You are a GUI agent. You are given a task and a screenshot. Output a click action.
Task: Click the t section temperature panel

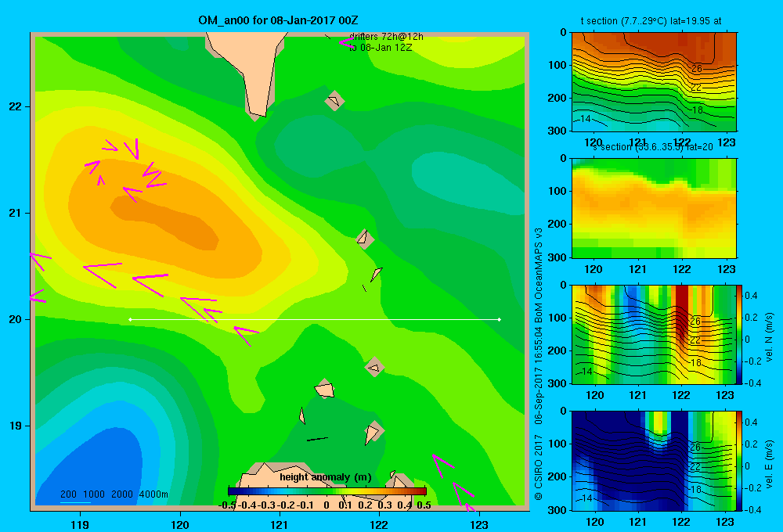(x=654, y=82)
